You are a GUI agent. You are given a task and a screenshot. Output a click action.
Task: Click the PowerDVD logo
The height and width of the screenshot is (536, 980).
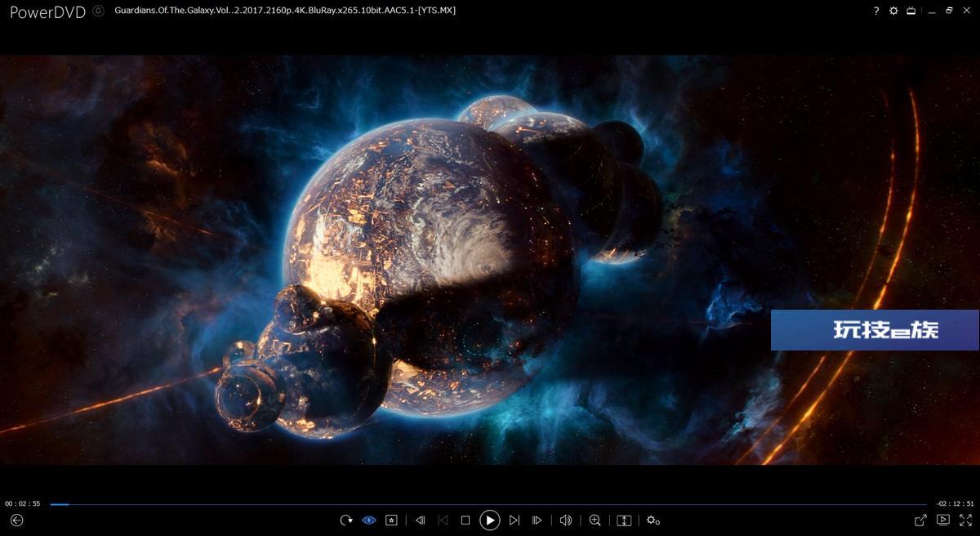(x=47, y=11)
